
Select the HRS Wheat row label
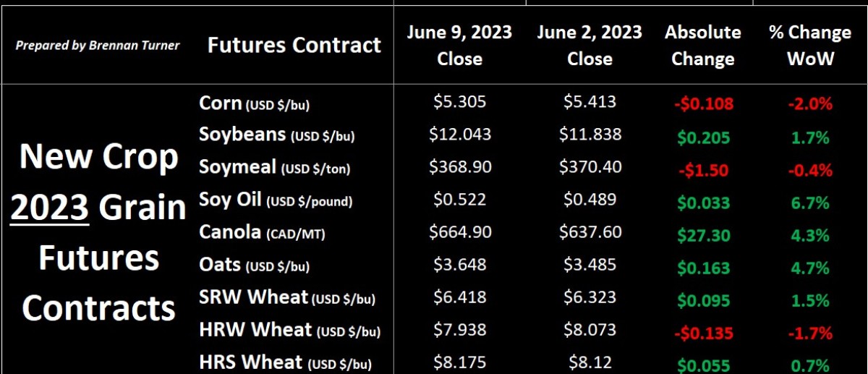click(x=285, y=362)
